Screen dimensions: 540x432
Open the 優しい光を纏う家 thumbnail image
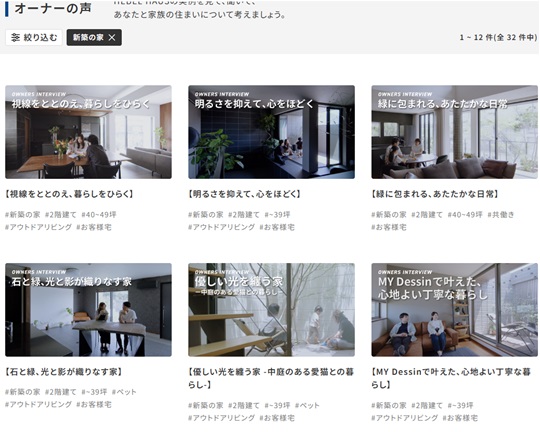click(x=271, y=310)
